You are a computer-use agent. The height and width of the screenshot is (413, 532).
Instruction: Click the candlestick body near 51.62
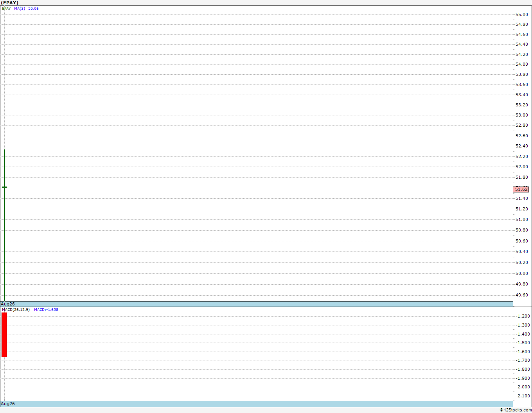point(4,187)
